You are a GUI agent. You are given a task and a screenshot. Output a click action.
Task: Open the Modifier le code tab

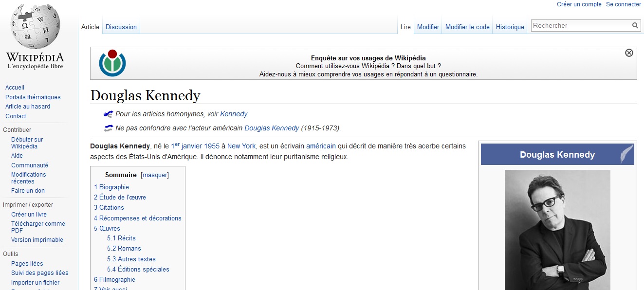pyautogui.click(x=467, y=27)
